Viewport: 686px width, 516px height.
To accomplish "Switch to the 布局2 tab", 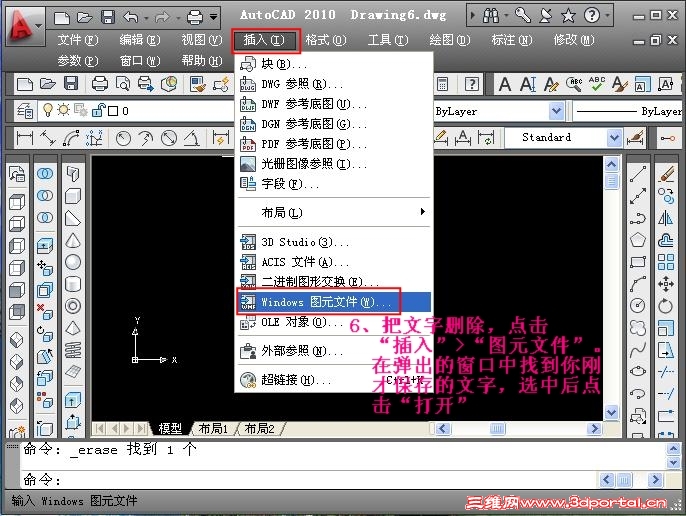I will tap(259, 428).
